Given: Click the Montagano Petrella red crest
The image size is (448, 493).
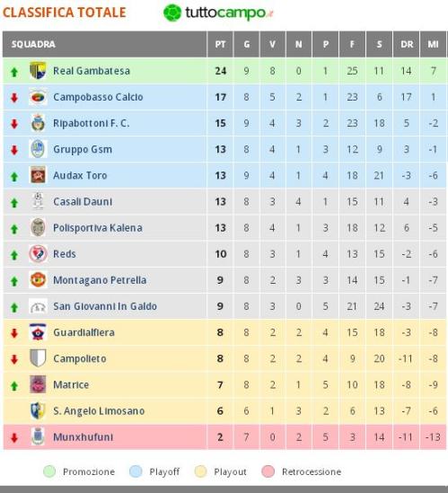Looking at the screenshot, I should (x=38, y=279).
